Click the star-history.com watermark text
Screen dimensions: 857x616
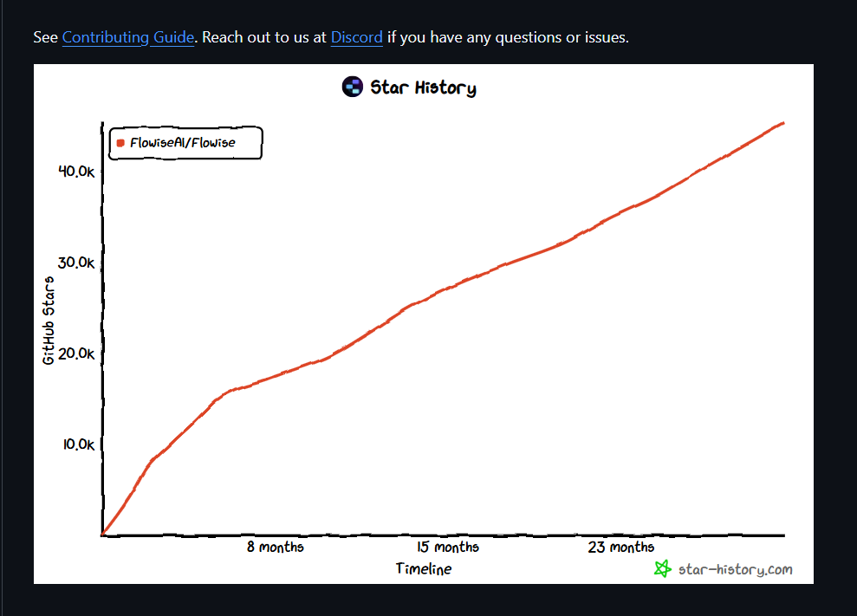735,569
